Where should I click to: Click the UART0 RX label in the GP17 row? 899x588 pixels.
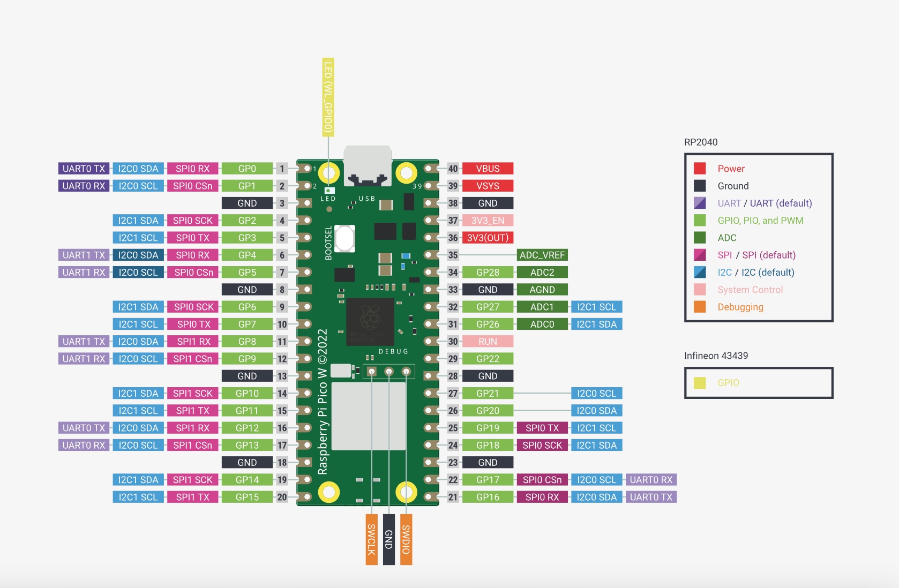[x=651, y=480]
